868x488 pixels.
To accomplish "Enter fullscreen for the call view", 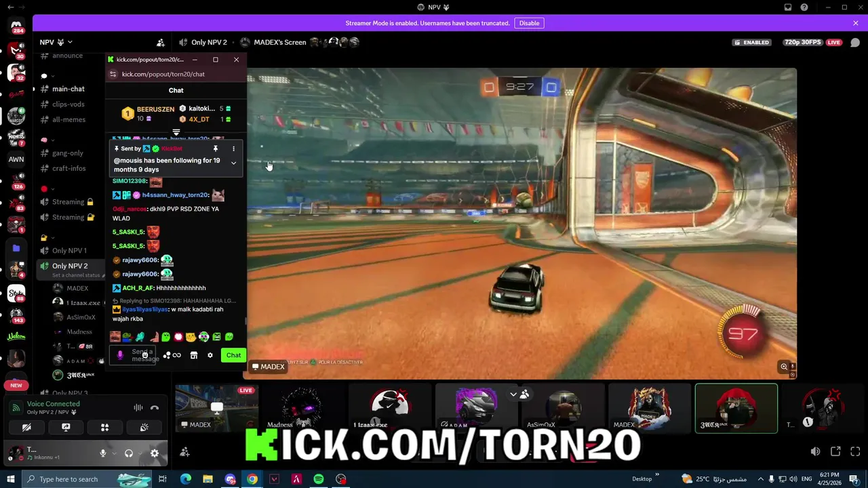I will click(x=855, y=451).
